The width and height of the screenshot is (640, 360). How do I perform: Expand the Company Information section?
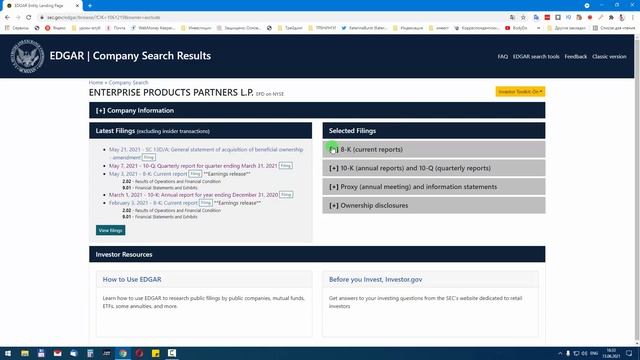(317, 110)
